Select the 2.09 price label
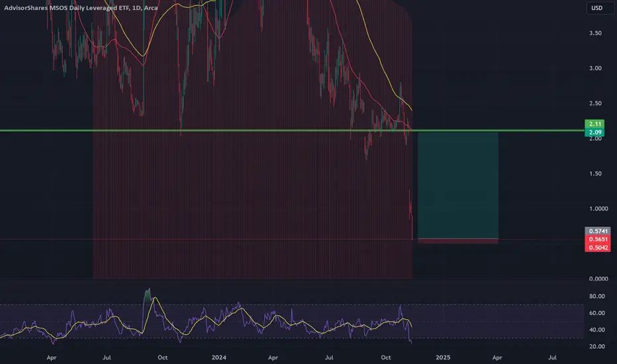The height and width of the screenshot is (364, 617). click(594, 132)
